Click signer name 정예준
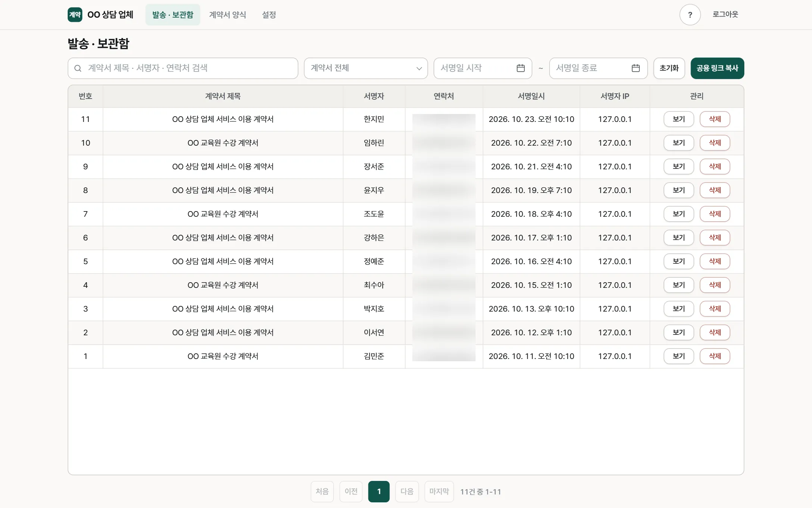Viewport: 812px width, 508px height. (x=374, y=262)
